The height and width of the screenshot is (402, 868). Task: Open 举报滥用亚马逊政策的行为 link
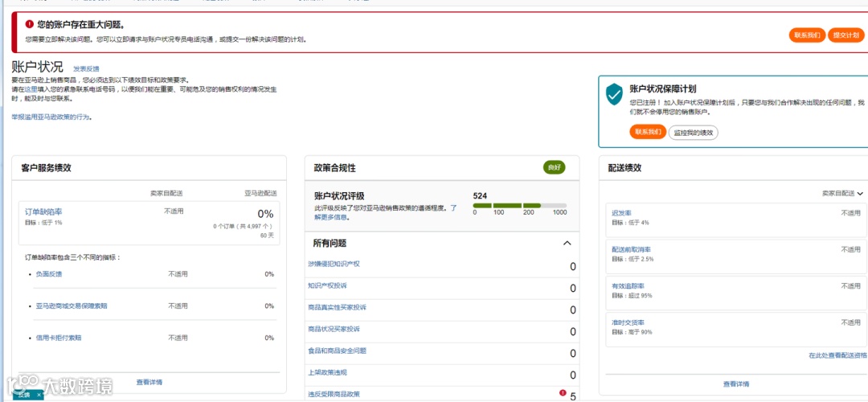(x=51, y=117)
